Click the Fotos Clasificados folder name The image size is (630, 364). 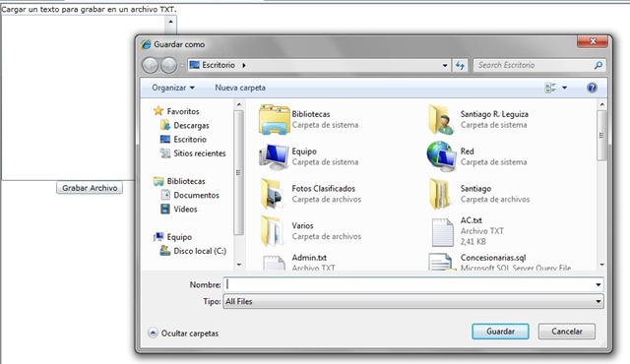(x=324, y=188)
